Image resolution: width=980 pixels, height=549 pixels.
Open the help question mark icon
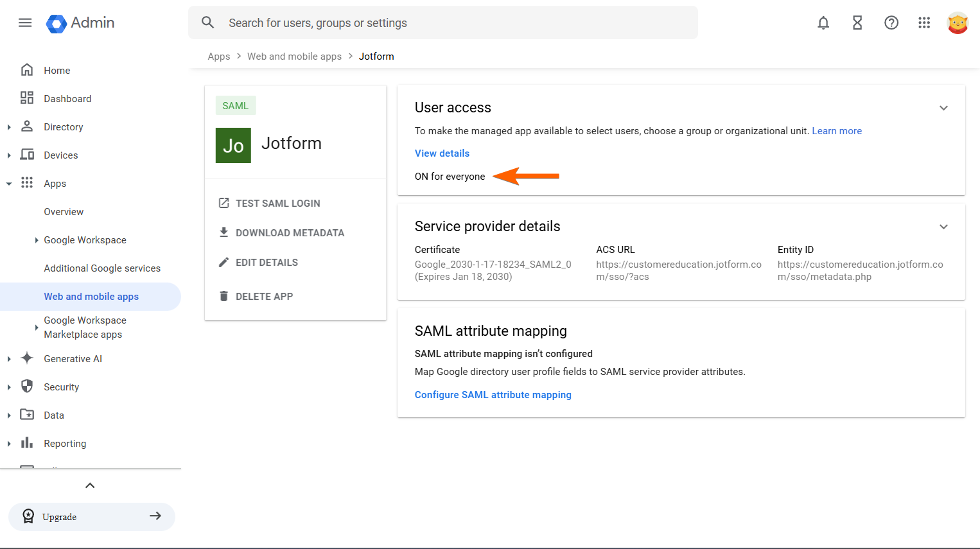tap(891, 23)
